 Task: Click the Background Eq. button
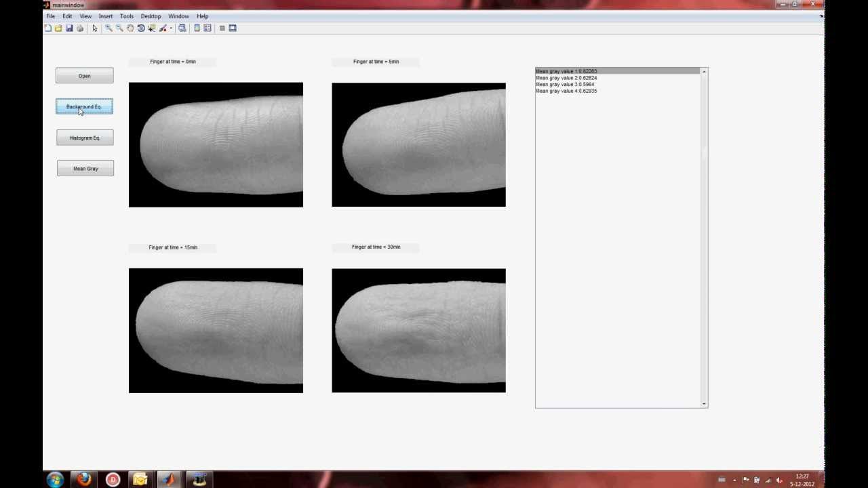coord(84,106)
